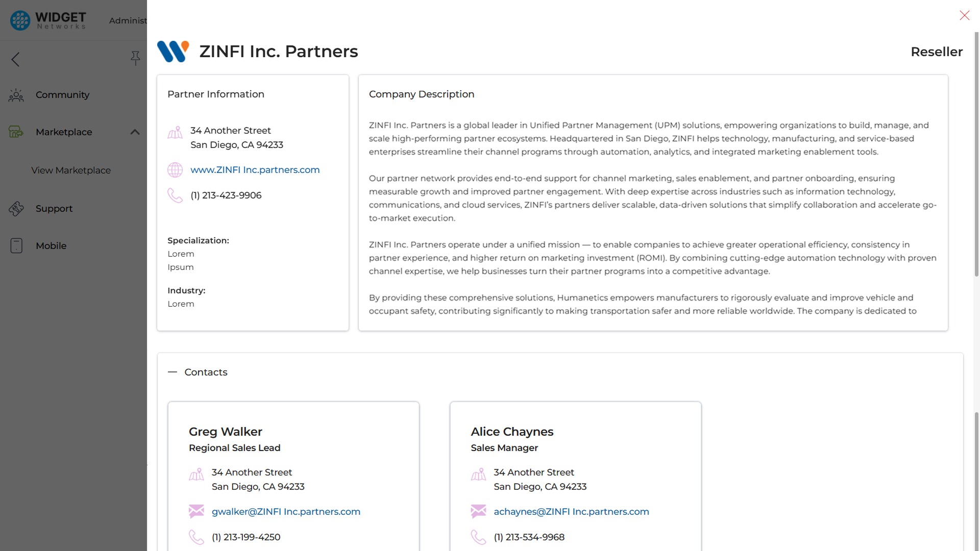Open the View Marketplace page

(71, 170)
